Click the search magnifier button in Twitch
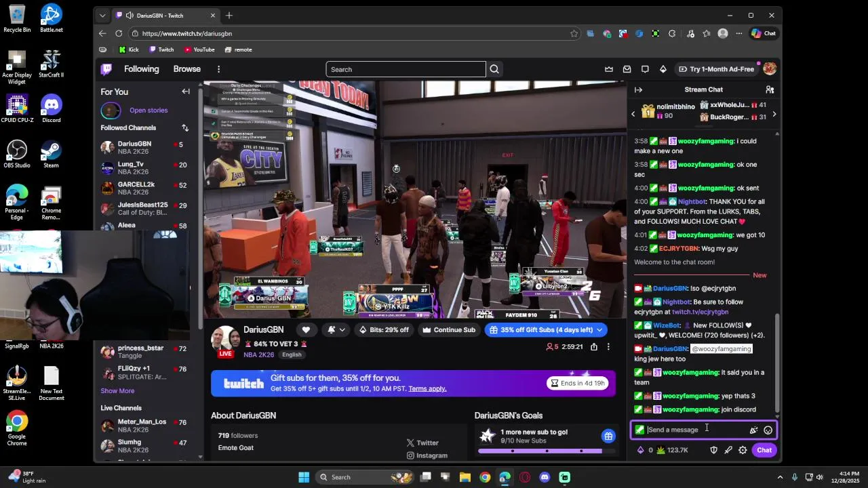Screen dimensions: 868x488 click(494, 69)
